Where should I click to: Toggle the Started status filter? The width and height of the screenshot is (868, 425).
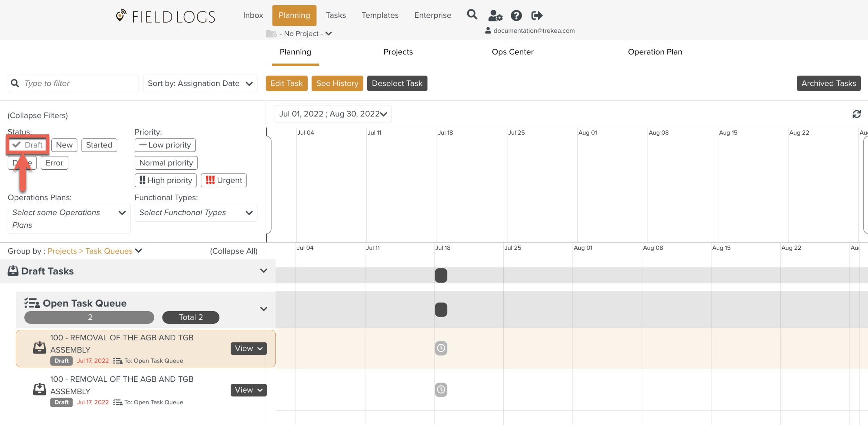pyautogui.click(x=99, y=145)
